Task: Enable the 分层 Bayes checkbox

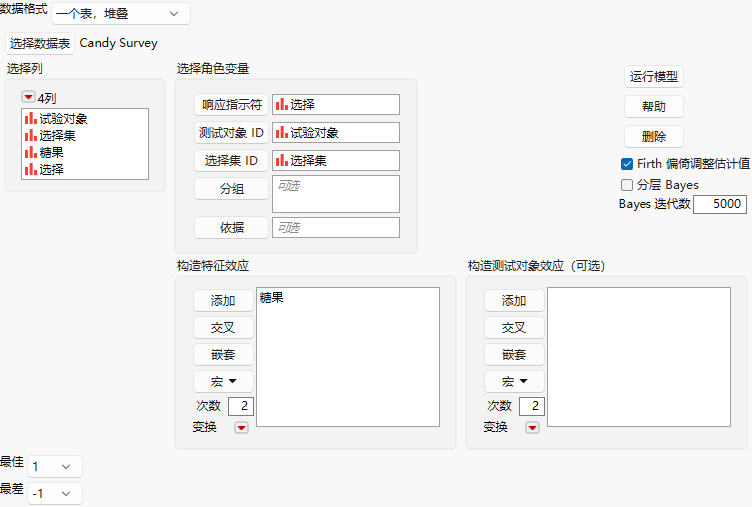Action: tap(627, 185)
